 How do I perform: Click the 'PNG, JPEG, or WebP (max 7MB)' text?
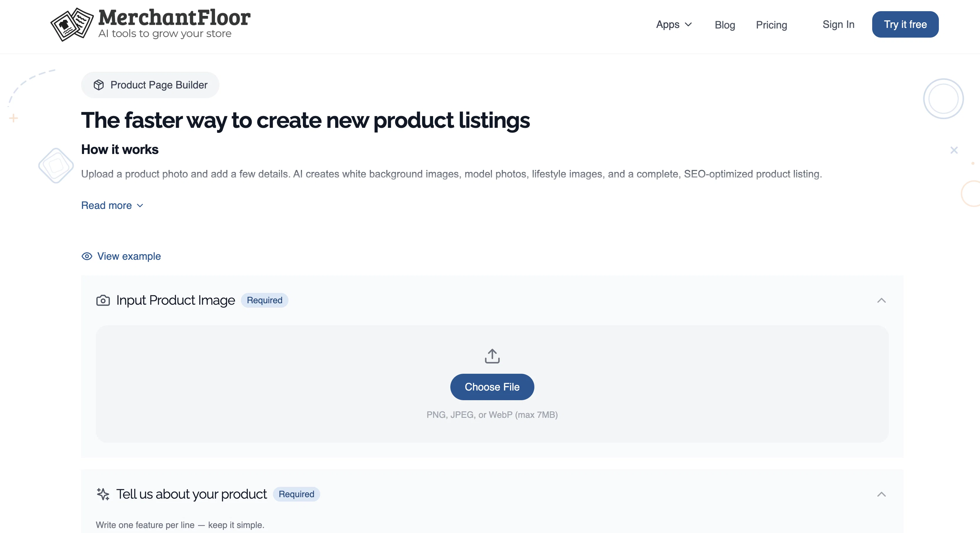click(492, 415)
